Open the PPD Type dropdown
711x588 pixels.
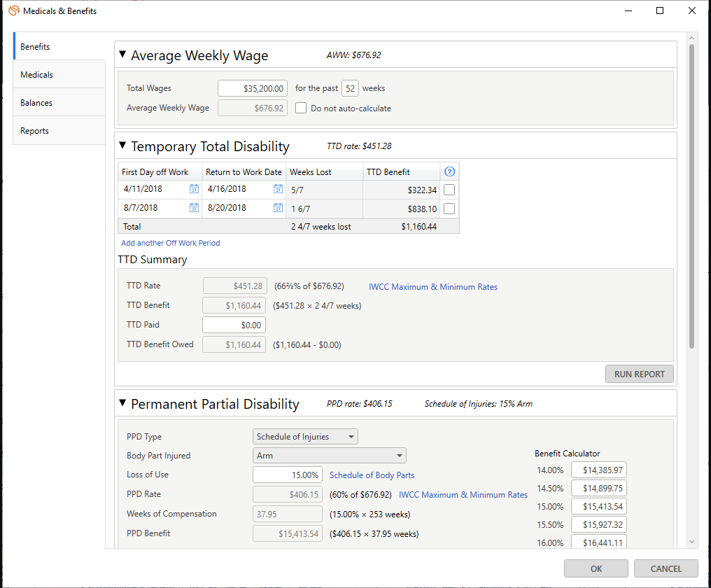pyautogui.click(x=305, y=437)
